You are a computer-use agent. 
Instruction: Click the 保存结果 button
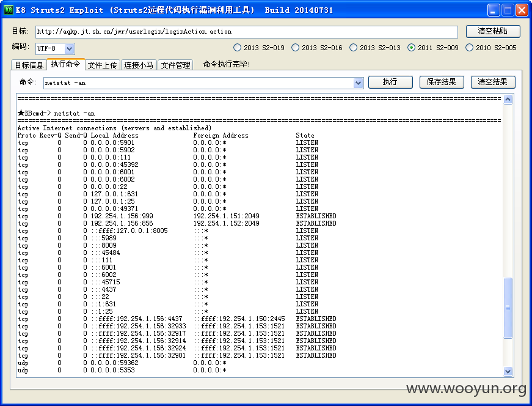tap(442, 82)
